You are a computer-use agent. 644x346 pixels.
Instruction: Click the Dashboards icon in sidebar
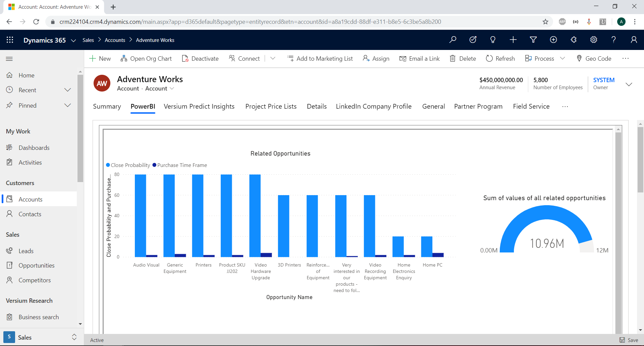click(x=10, y=148)
